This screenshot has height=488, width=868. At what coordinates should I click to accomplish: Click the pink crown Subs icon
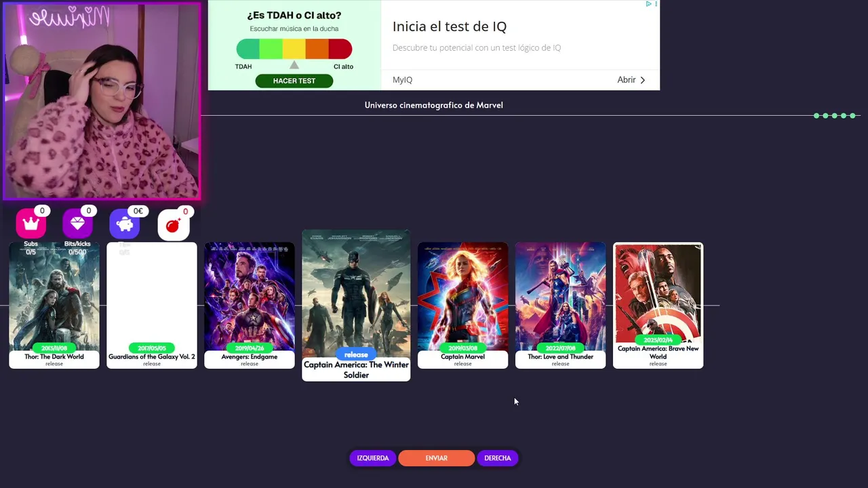point(31,224)
